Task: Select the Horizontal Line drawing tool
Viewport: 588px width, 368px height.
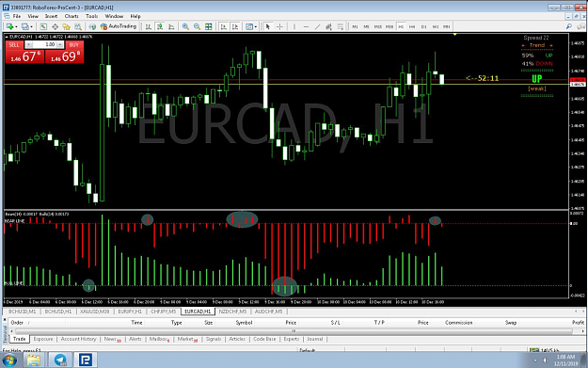Action: [x=306, y=26]
